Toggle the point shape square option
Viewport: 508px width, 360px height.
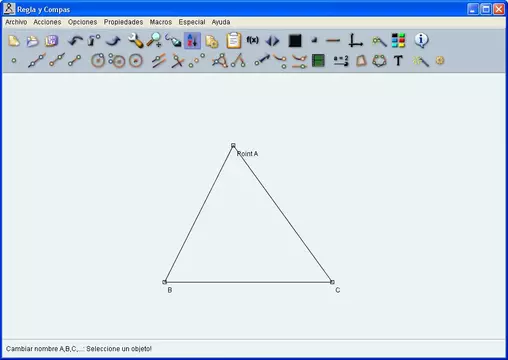[314, 40]
